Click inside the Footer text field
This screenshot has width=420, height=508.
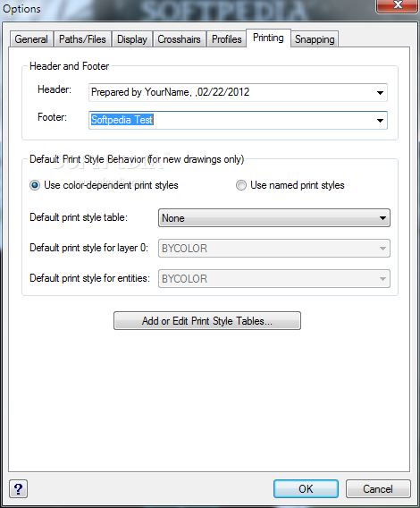231,120
